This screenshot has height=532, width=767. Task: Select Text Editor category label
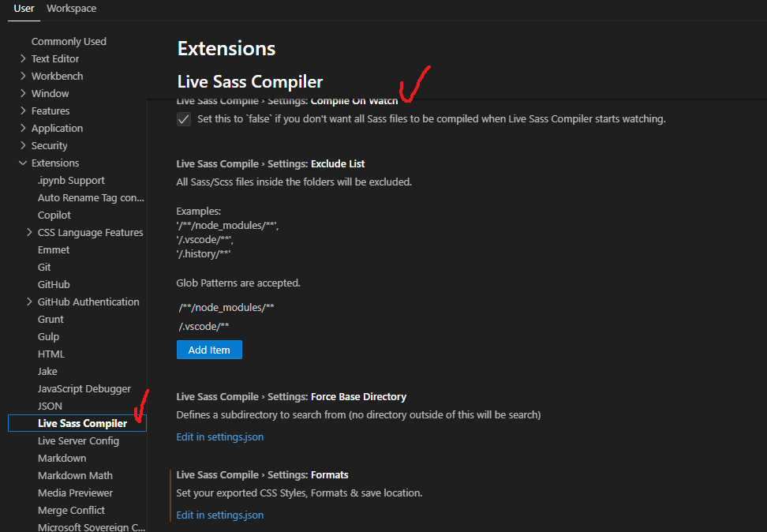tap(55, 58)
